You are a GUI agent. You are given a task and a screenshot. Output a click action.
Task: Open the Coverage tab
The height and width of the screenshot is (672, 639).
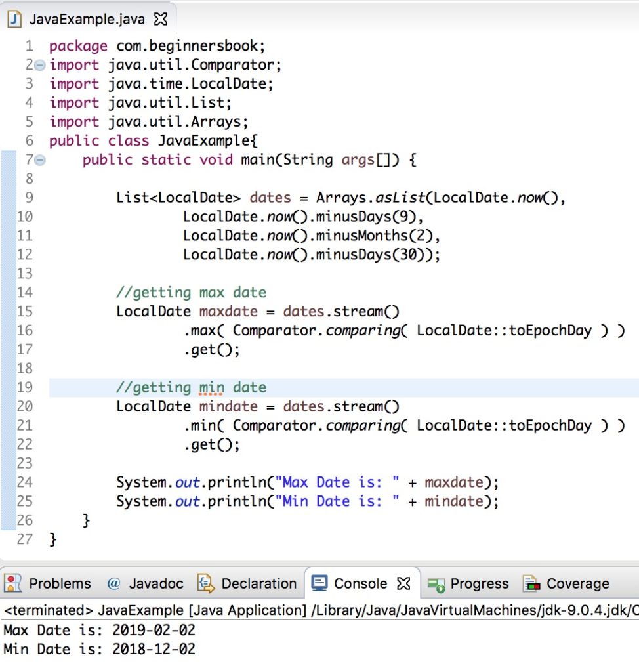pos(577,583)
